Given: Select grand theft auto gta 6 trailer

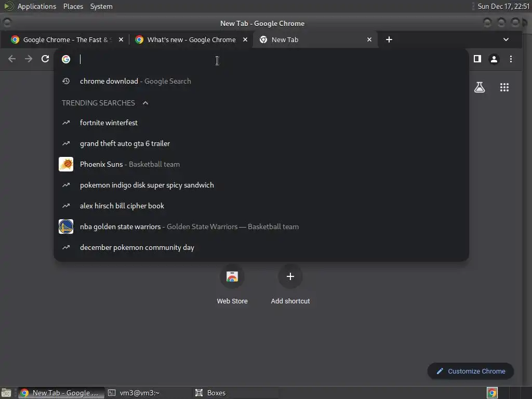Looking at the screenshot, I should [261, 143].
